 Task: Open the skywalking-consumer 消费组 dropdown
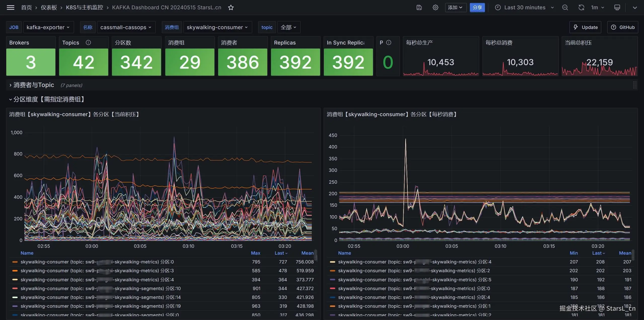tap(217, 27)
